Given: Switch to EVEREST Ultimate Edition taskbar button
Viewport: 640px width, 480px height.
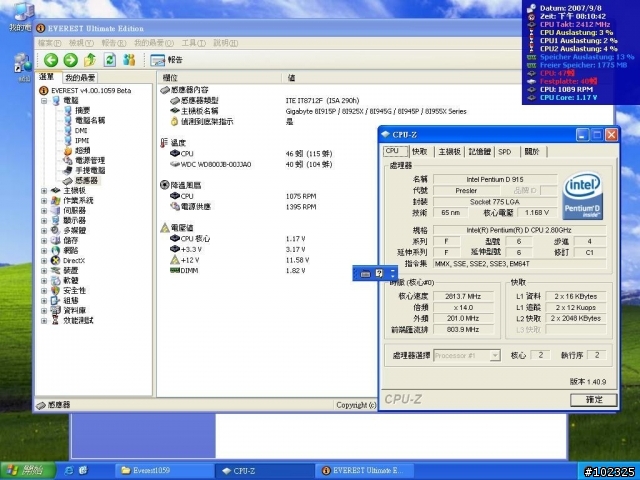Looking at the screenshot, I should 364,471.
